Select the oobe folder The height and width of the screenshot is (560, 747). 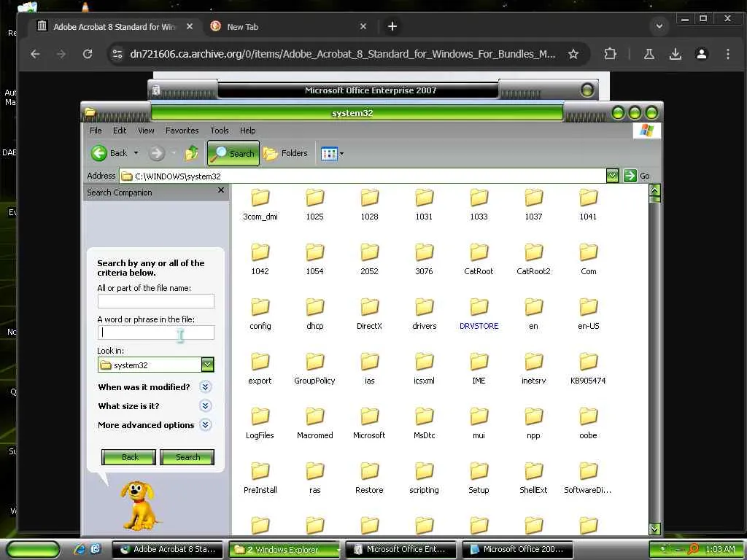[589, 424]
